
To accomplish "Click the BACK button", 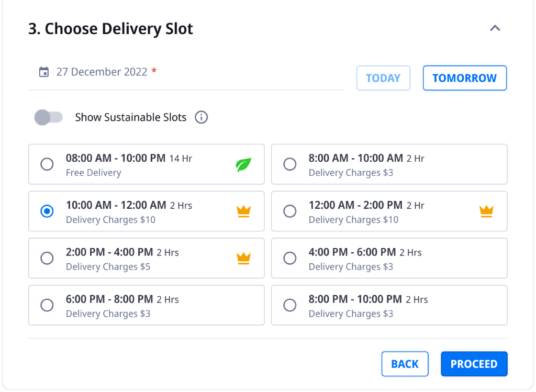I will coord(405,364).
